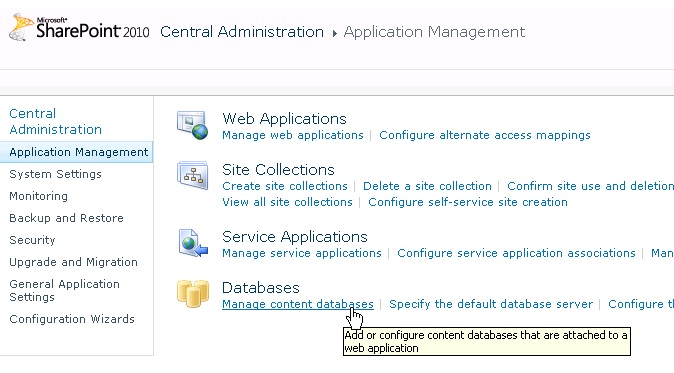This screenshot has width=674, height=373.
Task: Click Web Applications heading
Action: (x=284, y=119)
